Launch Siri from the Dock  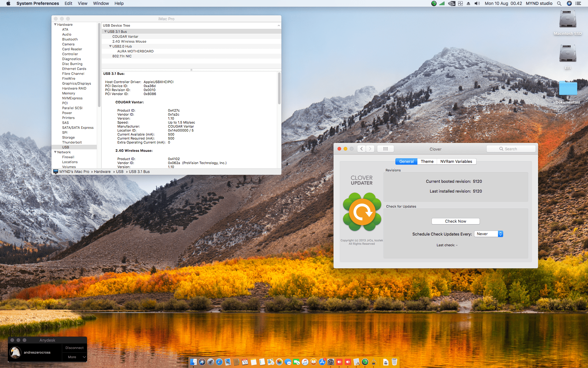coord(202,362)
